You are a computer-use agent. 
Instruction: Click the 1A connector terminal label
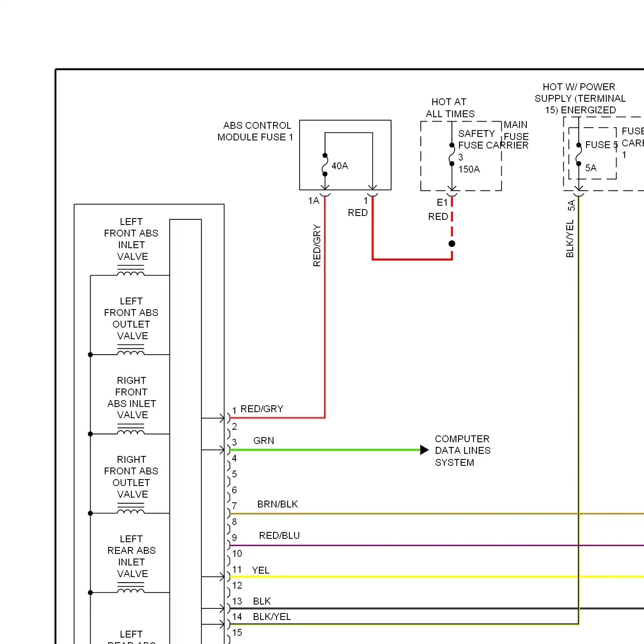pyautogui.click(x=313, y=200)
